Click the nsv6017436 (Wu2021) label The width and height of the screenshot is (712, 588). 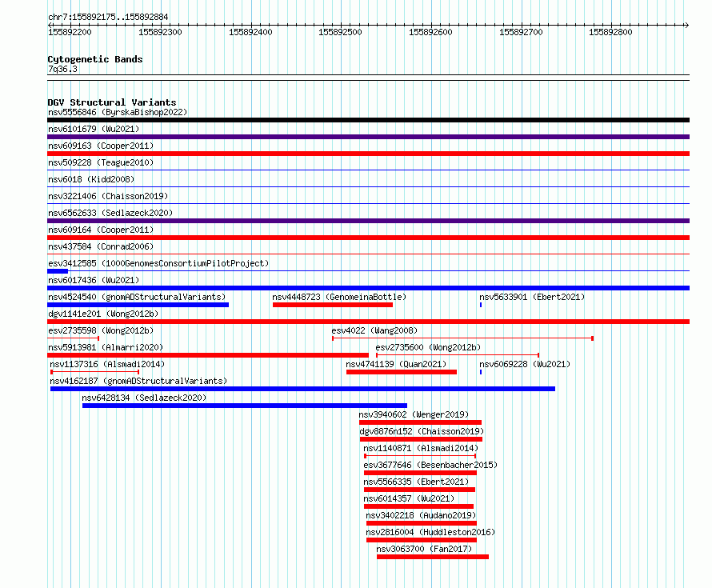[94, 280]
